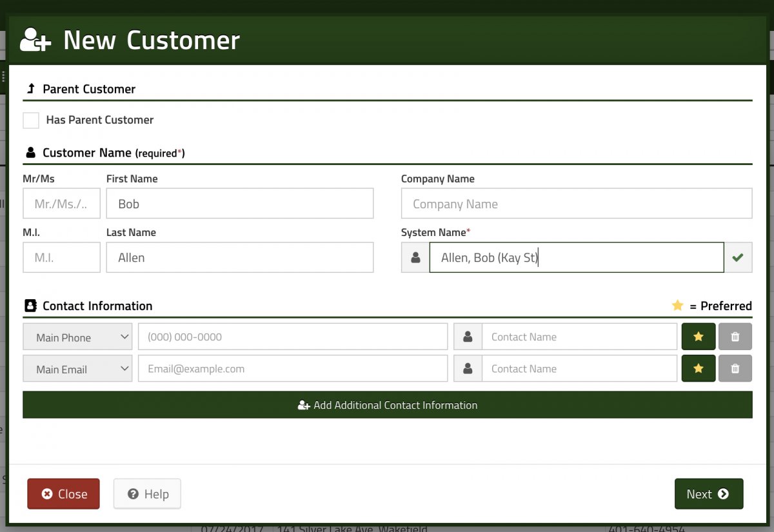Image resolution: width=774 pixels, height=532 pixels.
Task: Click the System Name text field
Action: [x=577, y=257]
